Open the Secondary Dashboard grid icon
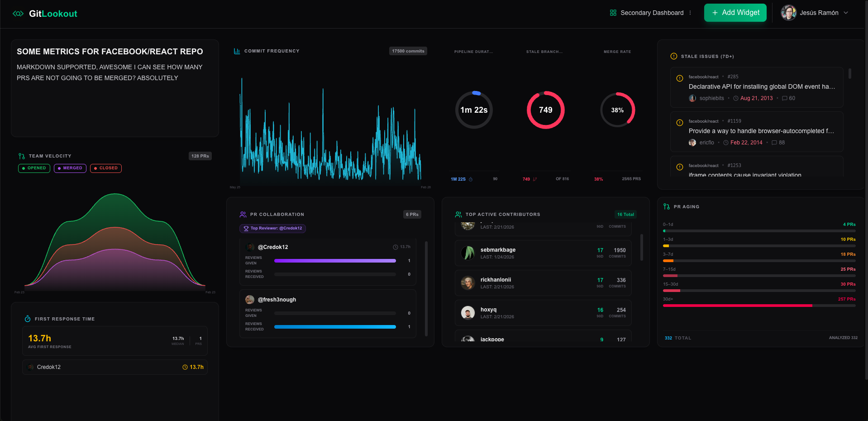 click(x=613, y=13)
